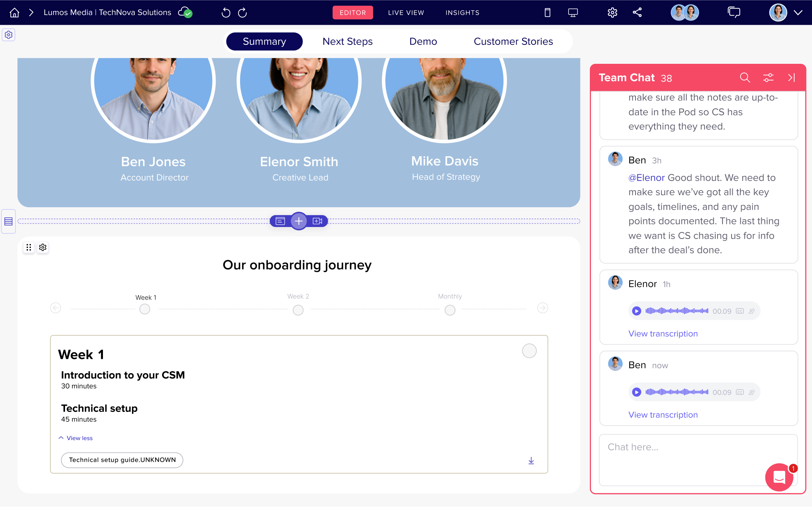This screenshot has width=812, height=507.
Task: Click the cloud sync status icon
Action: click(185, 13)
